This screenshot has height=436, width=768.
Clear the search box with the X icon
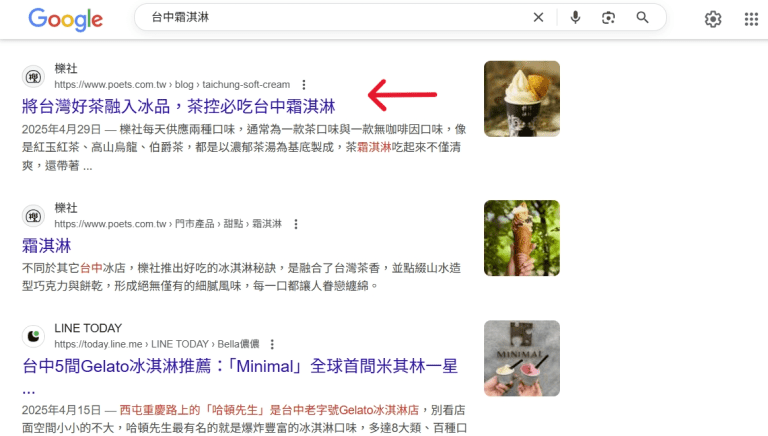click(538, 18)
